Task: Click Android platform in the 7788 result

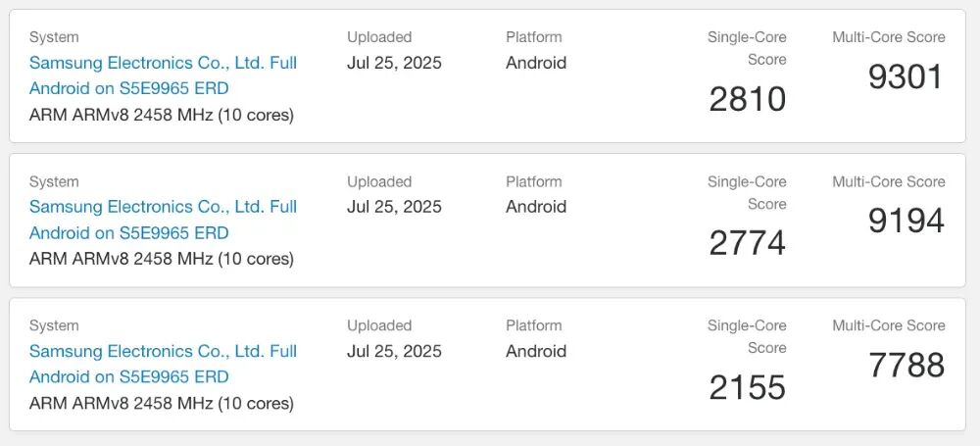Action: [x=536, y=351]
